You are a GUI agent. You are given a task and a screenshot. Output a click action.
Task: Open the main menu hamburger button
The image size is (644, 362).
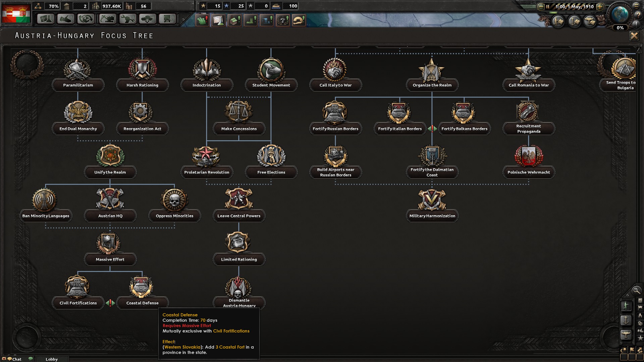click(636, 5)
